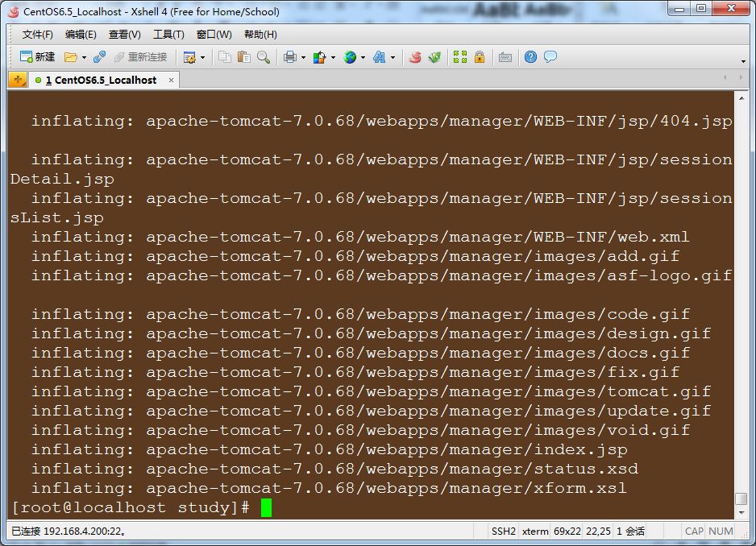Click the tab scroll right arrow
This screenshot has height=546, width=756.
[x=741, y=77]
